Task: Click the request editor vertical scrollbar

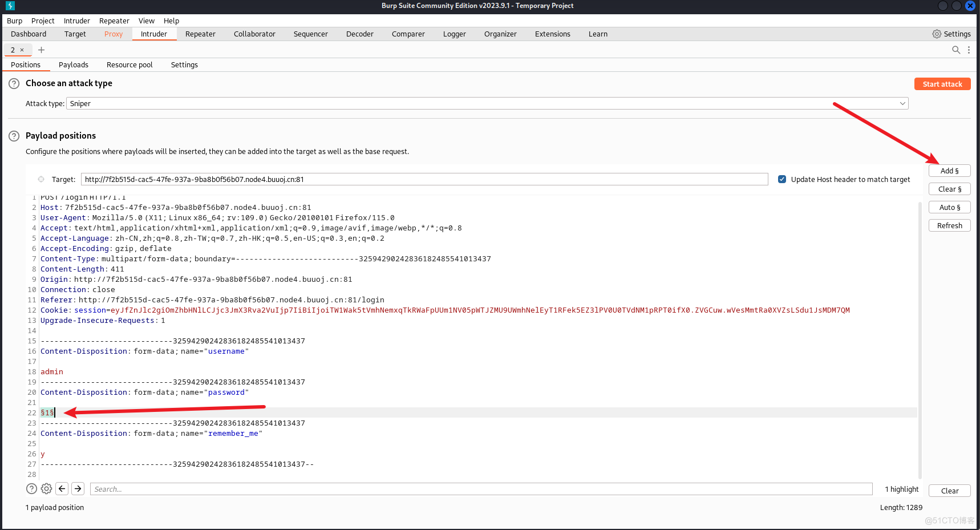Action: tap(920, 340)
